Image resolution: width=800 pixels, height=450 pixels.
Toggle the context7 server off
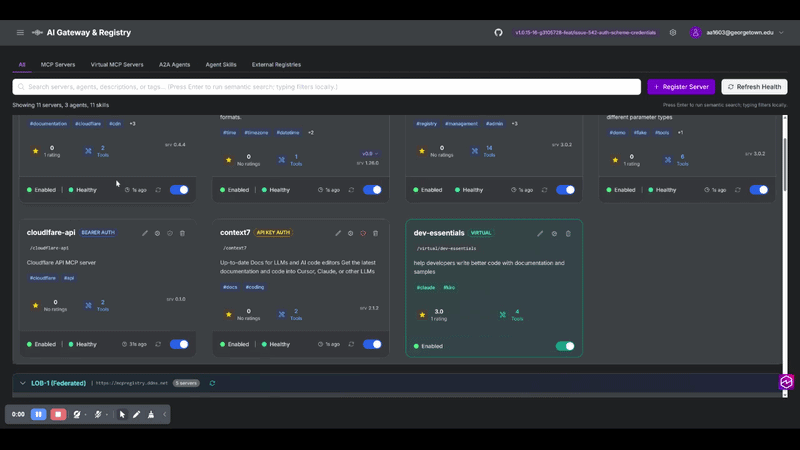[372, 344]
